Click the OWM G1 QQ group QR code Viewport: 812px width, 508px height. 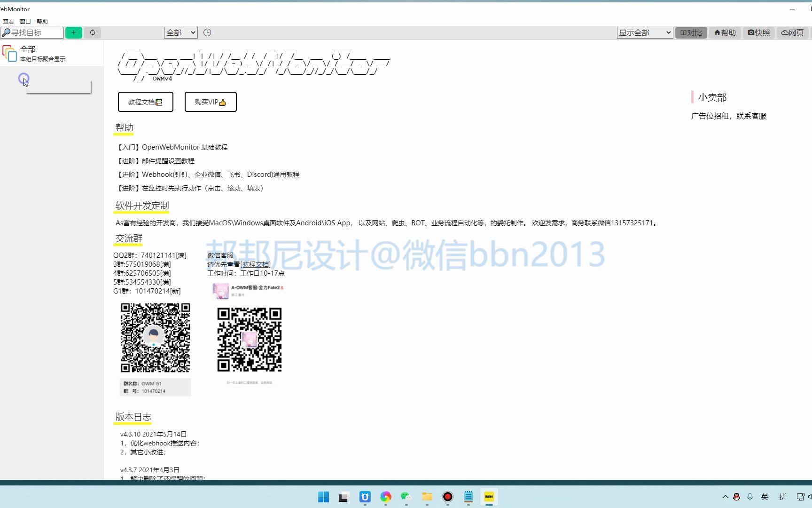pyautogui.click(x=156, y=338)
